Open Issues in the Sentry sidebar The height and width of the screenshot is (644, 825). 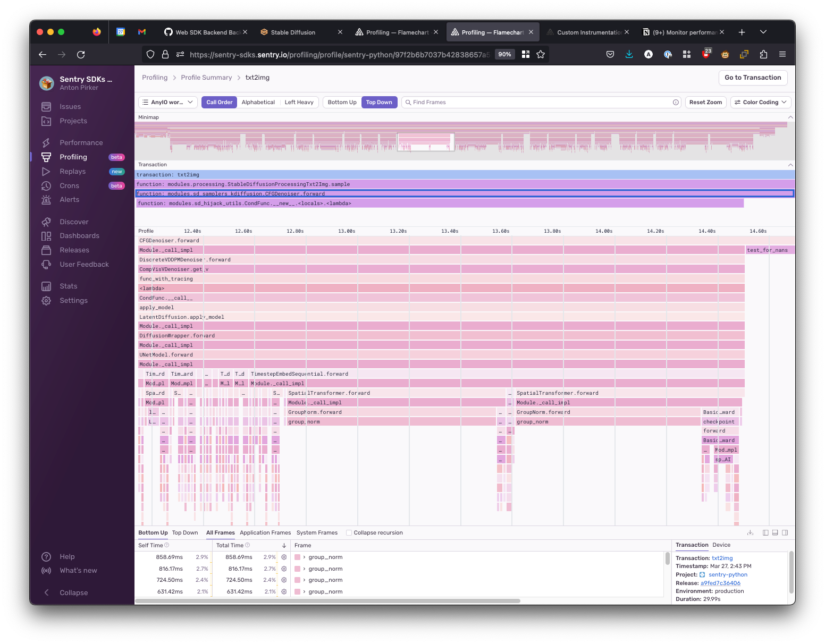click(70, 107)
